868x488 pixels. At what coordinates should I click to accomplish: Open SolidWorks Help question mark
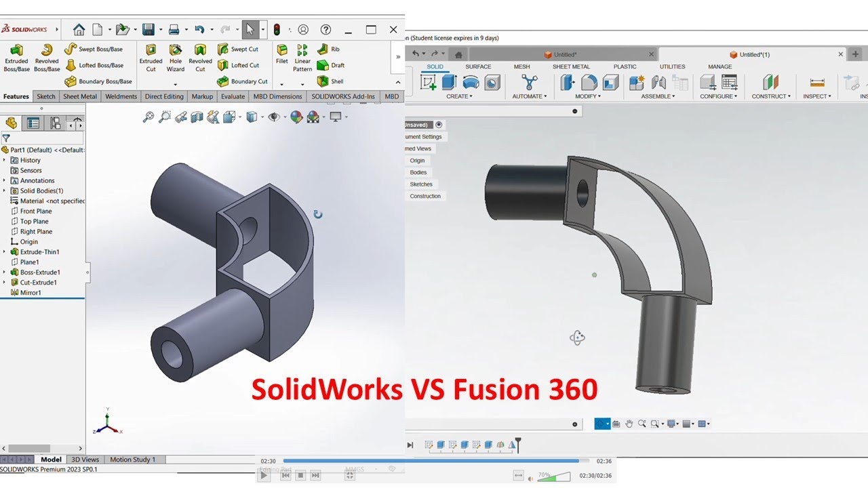325,30
